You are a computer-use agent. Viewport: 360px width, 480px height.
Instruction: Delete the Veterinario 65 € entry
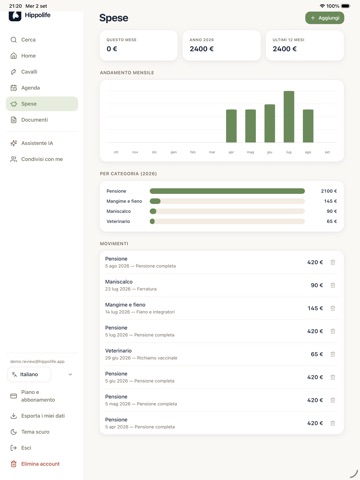[333, 354]
